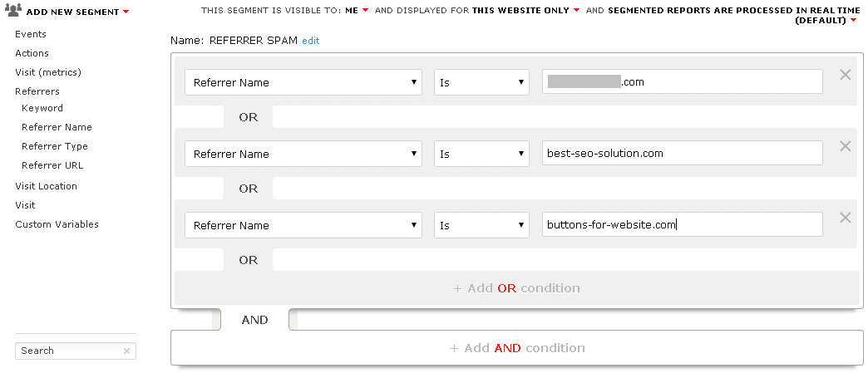
Task: Click Add OR condition button
Action: coord(516,288)
